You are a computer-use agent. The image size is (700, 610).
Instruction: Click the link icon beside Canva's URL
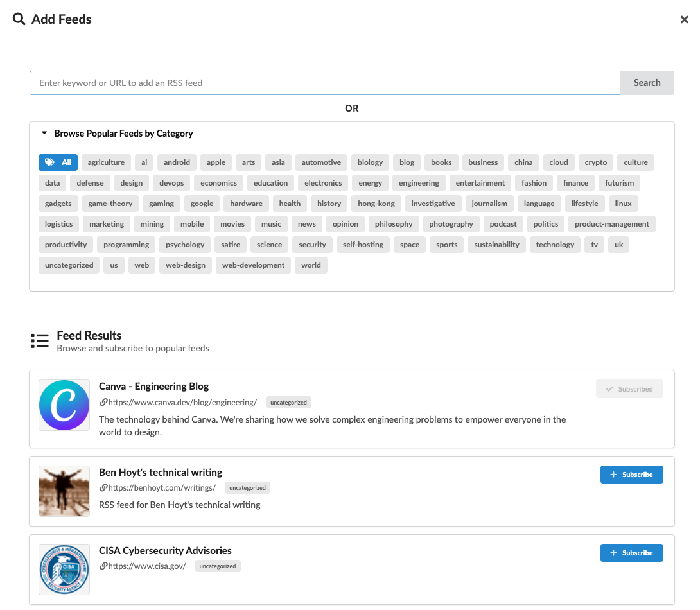pyautogui.click(x=103, y=402)
